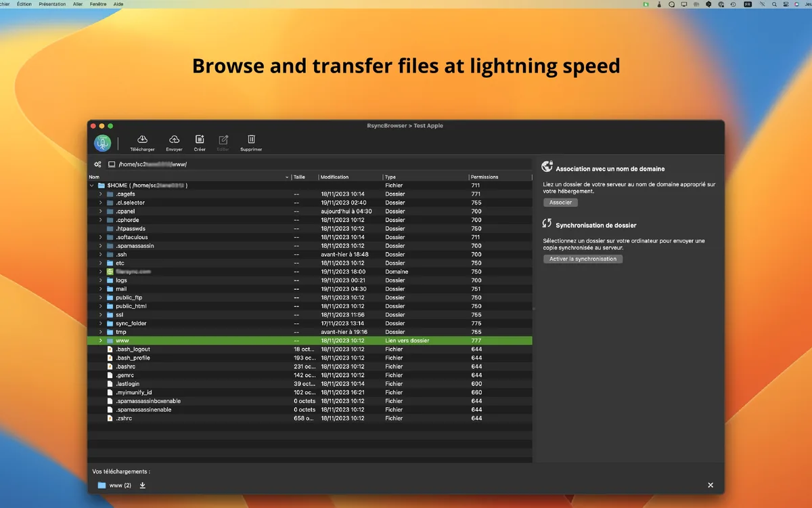
Task: Click the download icon next to www (2)
Action: [143, 485]
